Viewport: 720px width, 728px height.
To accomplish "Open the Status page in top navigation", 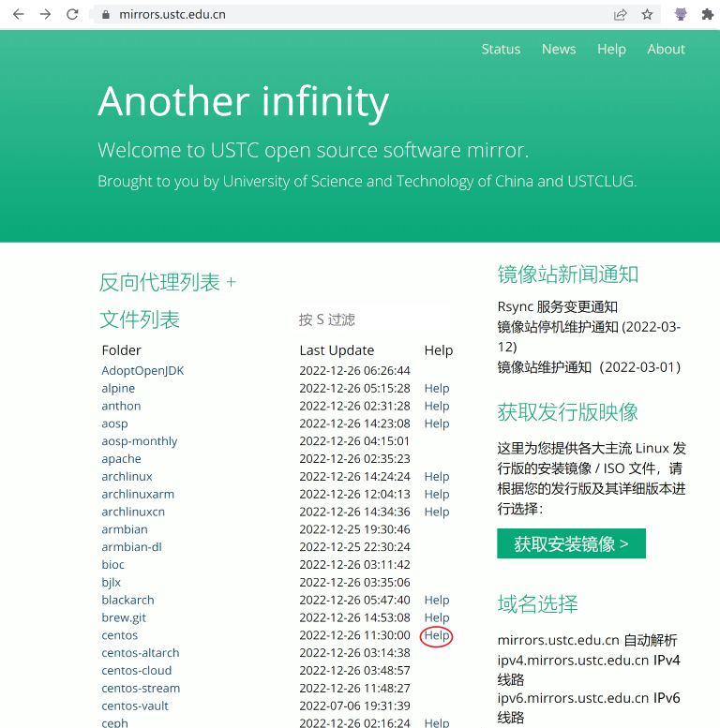I will tap(501, 49).
